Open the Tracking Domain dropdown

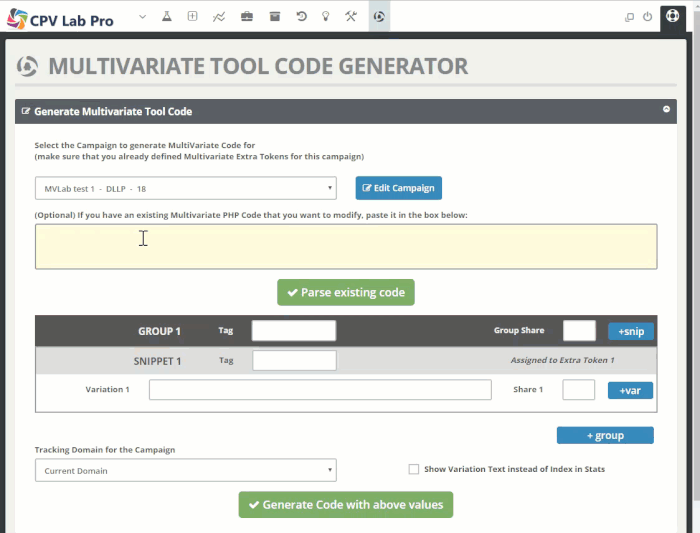(x=186, y=470)
